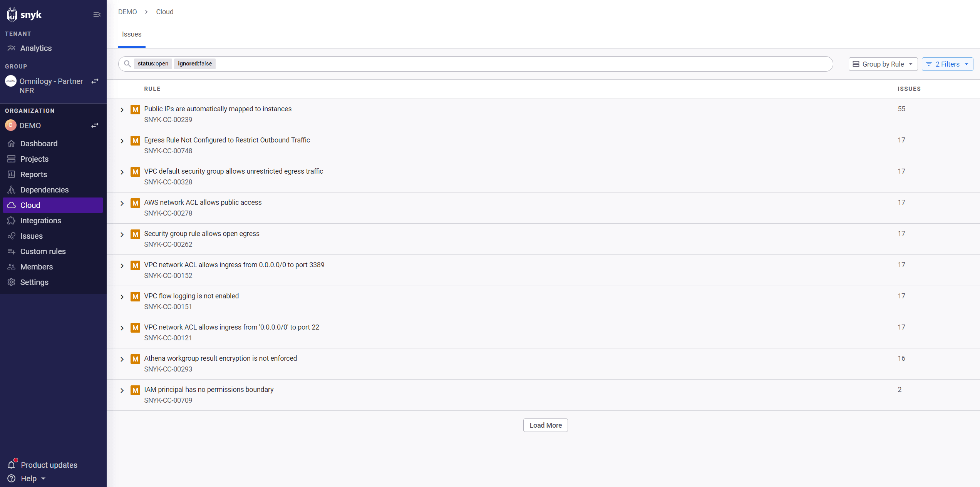This screenshot has width=980, height=487.
Task: Open the 2 Filters dropdown
Action: click(947, 64)
